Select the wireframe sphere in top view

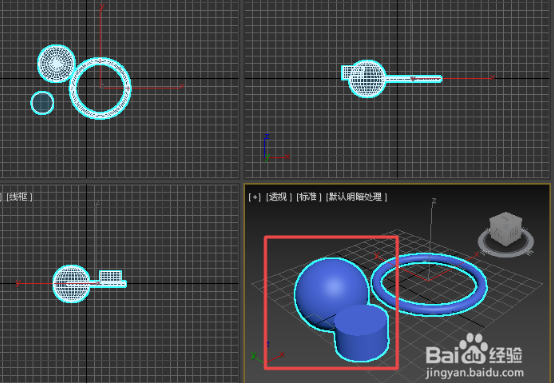tap(57, 64)
